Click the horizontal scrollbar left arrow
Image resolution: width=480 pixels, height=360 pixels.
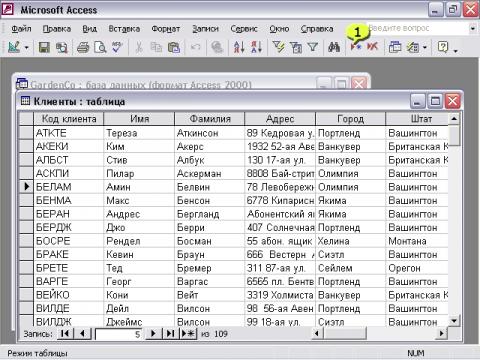pyautogui.click(x=317, y=333)
